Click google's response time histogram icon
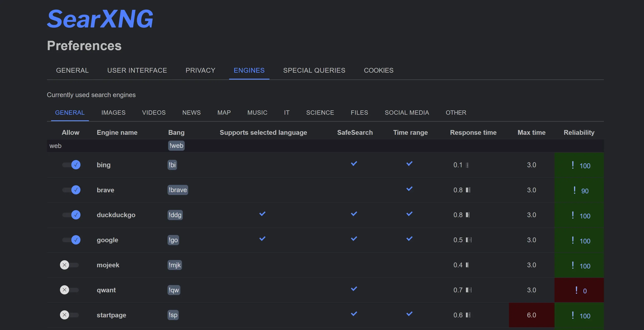 tap(469, 240)
